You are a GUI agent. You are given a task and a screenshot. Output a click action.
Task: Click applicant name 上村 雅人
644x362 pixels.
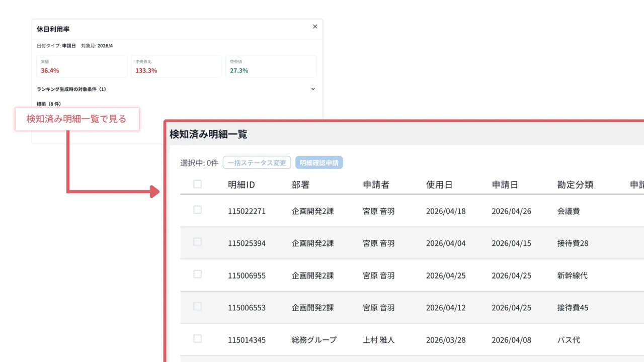[379, 340]
